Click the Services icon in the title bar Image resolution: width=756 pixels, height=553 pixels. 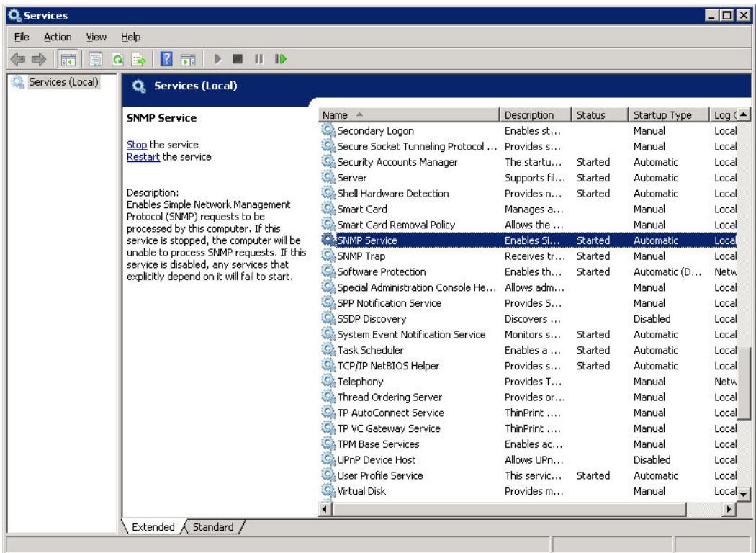click(x=15, y=15)
